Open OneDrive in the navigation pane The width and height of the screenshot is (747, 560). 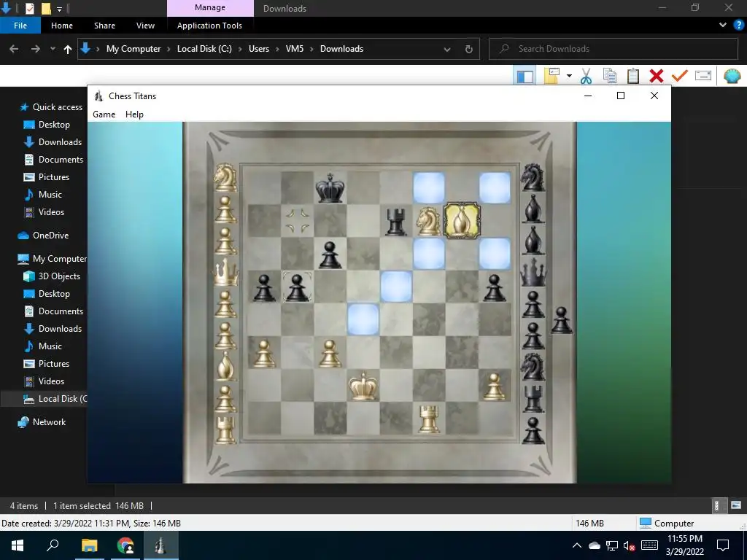click(50, 236)
